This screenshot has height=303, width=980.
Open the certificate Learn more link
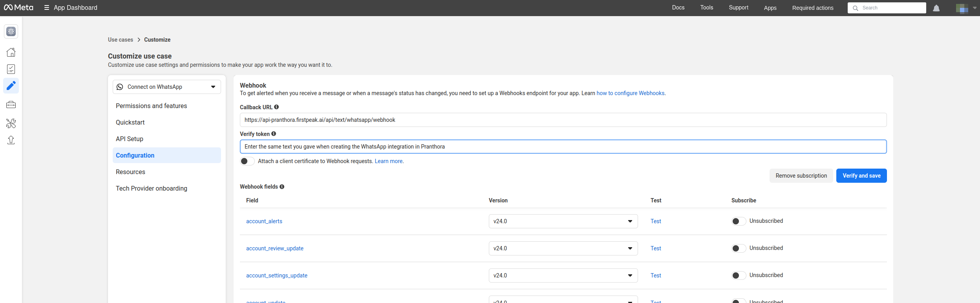pos(389,161)
